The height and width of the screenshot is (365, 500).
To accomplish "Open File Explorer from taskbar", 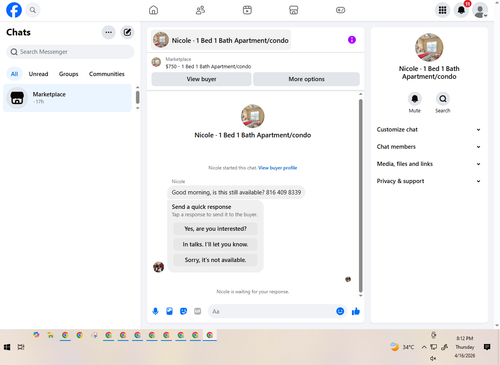I will pos(51,335).
